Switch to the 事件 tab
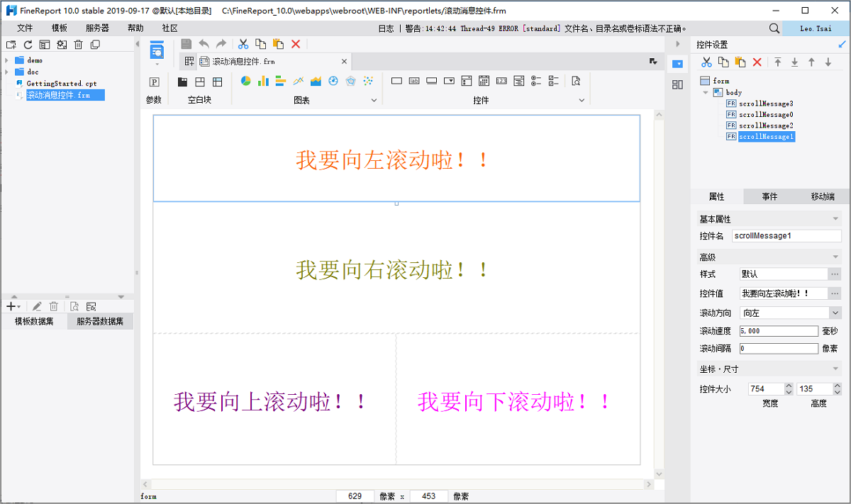The height and width of the screenshot is (504, 851). (x=769, y=196)
